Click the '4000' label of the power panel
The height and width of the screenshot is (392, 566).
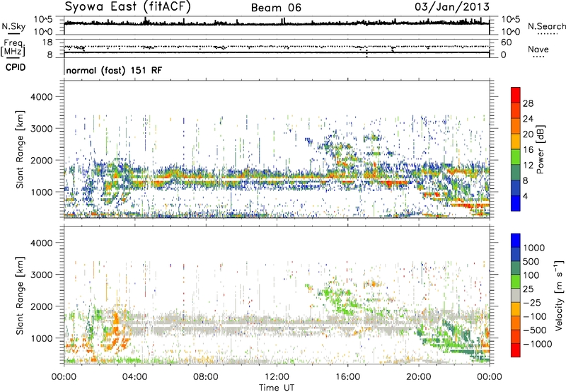(x=42, y=97)
